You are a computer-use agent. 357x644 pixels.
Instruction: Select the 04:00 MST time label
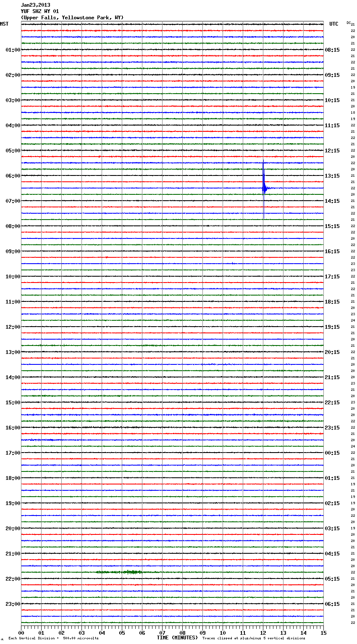(x=13, y=126)
